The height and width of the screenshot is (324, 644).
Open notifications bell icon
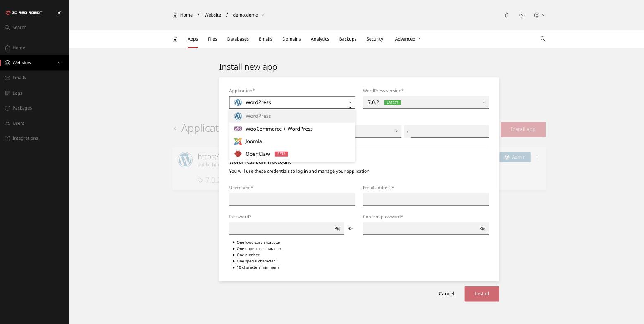pyautogui.click(x=507, y=15)
